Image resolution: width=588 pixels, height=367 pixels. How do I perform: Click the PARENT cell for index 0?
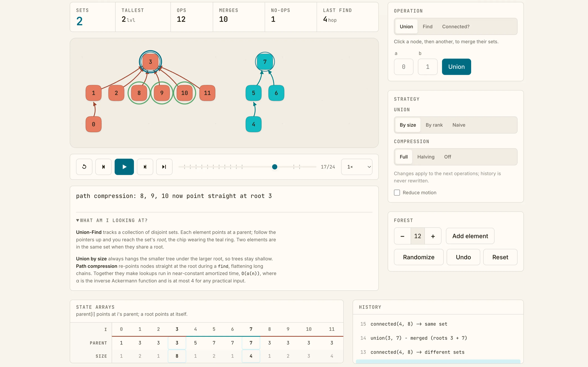tap(121, 343)
